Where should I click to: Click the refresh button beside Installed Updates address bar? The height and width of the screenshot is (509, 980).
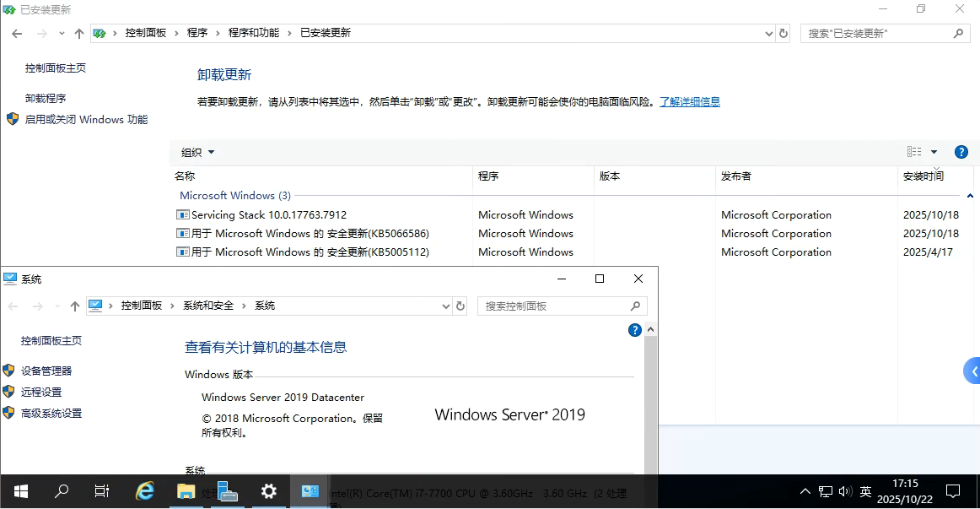[x=783, y=33]
